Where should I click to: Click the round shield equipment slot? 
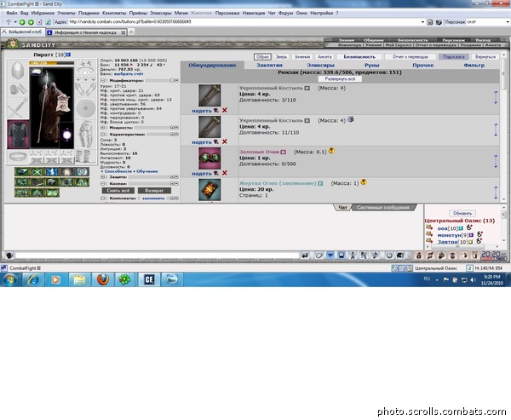[86, 107]
